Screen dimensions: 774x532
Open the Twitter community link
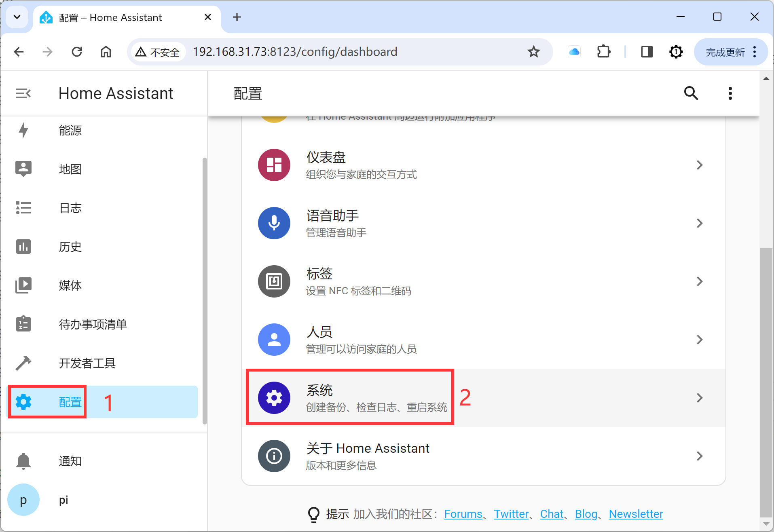tap(511, 514)
